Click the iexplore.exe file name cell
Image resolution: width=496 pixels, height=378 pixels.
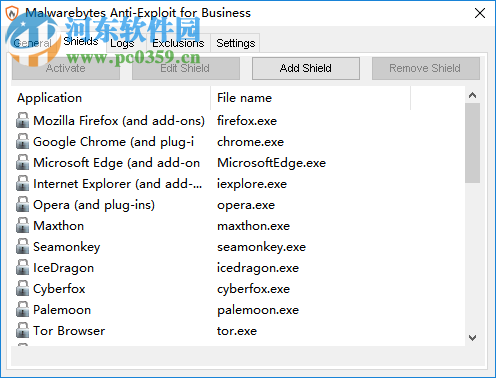coord(252,184)
